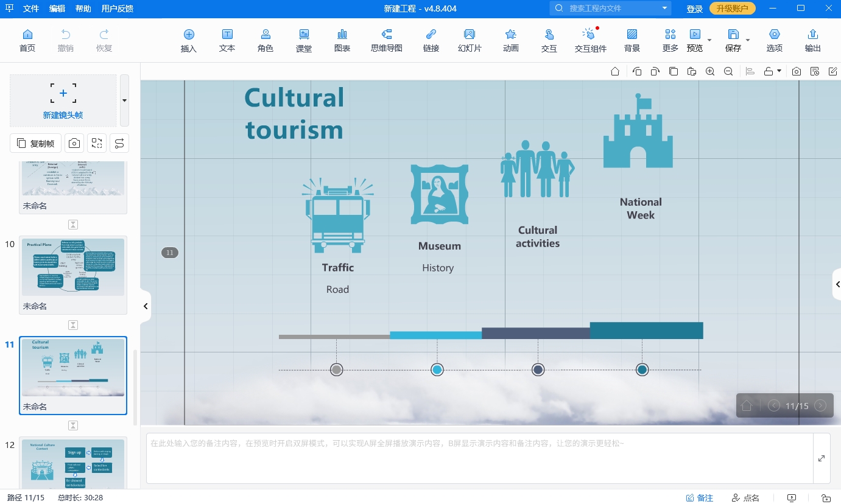Click the canvas screenshot camera icon
Image resolution: width=841 pixels, height=504 pixels.
797,71
